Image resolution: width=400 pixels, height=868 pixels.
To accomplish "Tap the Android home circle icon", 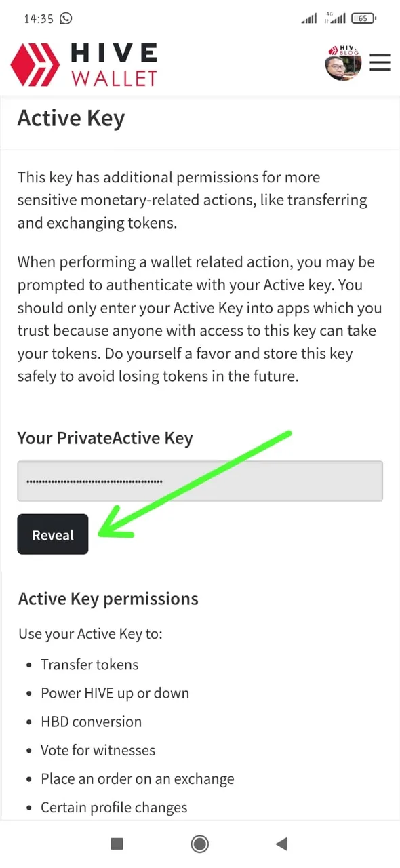I will click(x=199, y=844).
